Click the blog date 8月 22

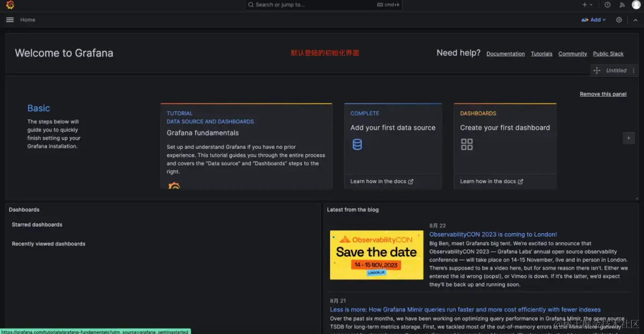(437, 226)
